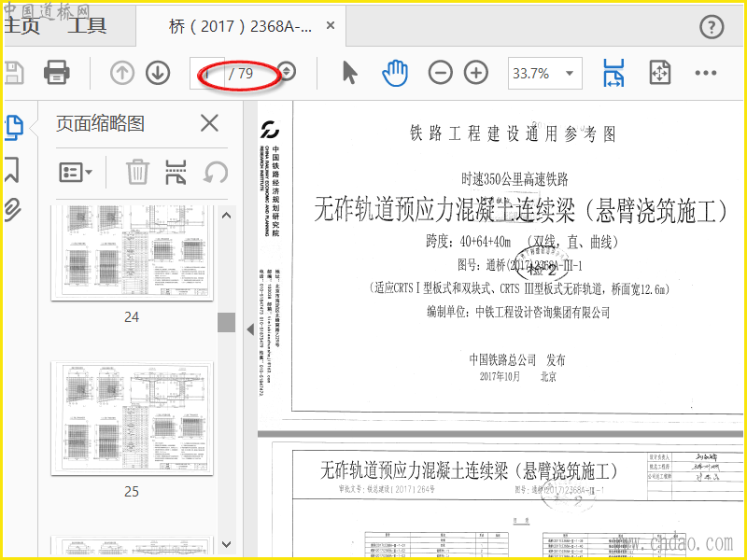
Task: Click the thumbnail panel page-size print icon
Action: tap(176, 172)
